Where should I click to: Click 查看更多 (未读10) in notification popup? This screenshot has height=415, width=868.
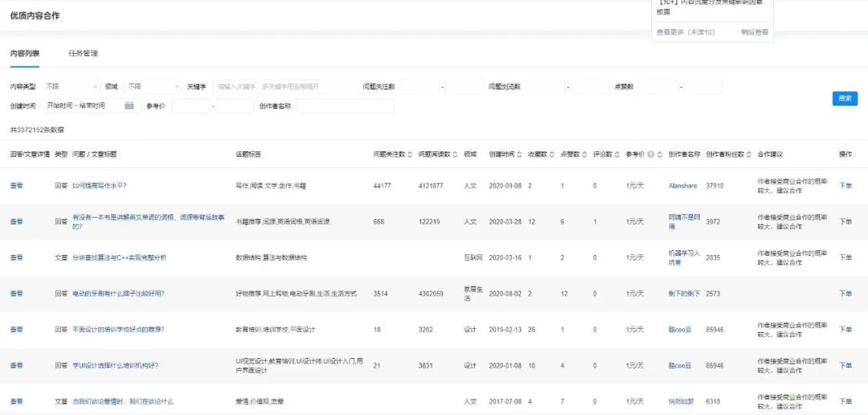click(x=686, y=32)
